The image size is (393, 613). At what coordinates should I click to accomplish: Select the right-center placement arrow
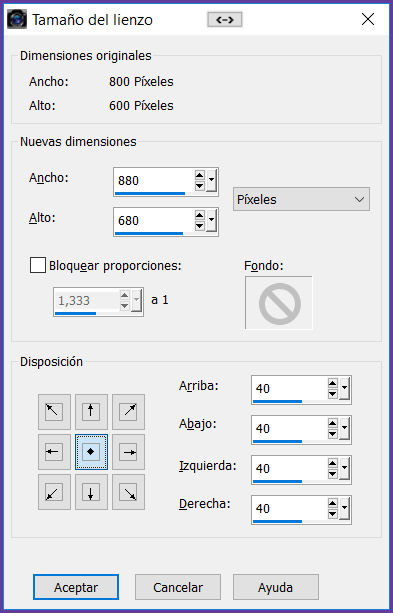coord(128,452)
